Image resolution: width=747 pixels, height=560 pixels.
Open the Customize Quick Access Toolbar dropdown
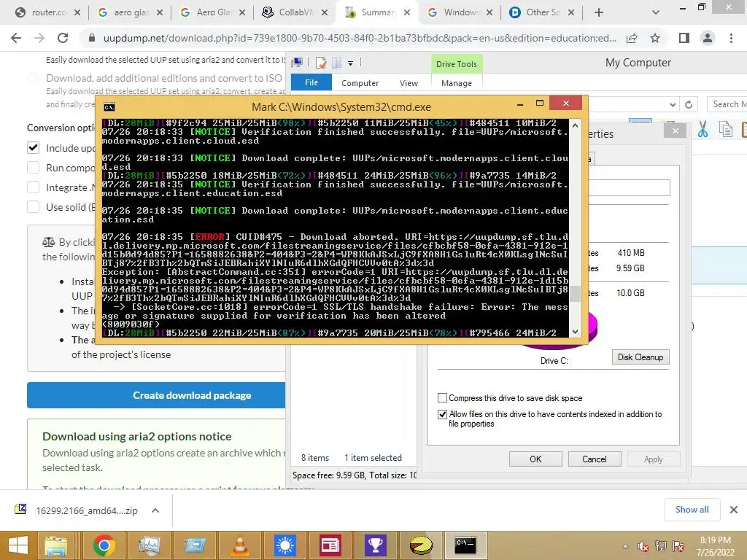tap(351, 63)
